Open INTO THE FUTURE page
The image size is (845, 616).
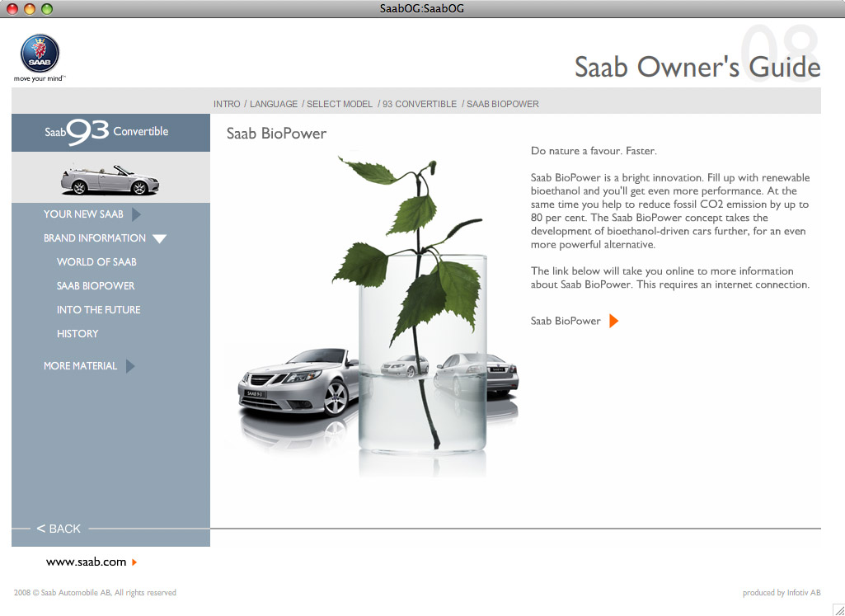coord(99,310)
